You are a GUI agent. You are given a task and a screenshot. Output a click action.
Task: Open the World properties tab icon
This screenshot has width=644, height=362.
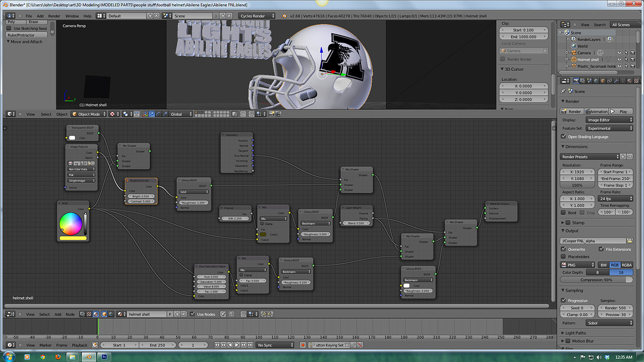[x=596, y=81]
